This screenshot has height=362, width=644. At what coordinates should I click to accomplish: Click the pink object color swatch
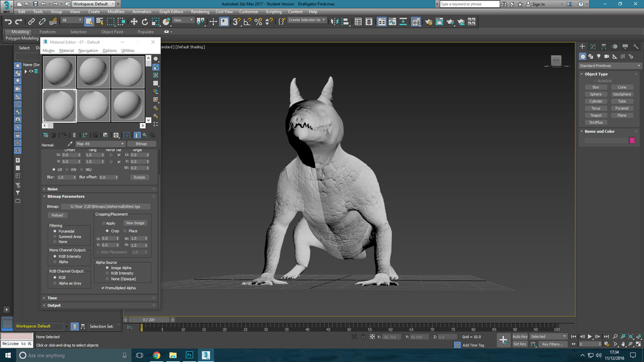pyautogui.click(x=632, y=140)
